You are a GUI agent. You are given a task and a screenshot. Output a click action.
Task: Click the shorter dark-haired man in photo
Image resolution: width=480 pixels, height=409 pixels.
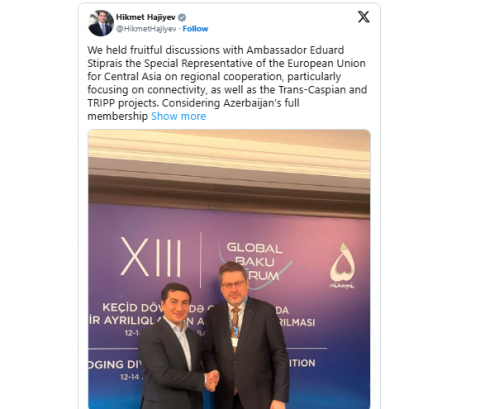tap(173, 347)
